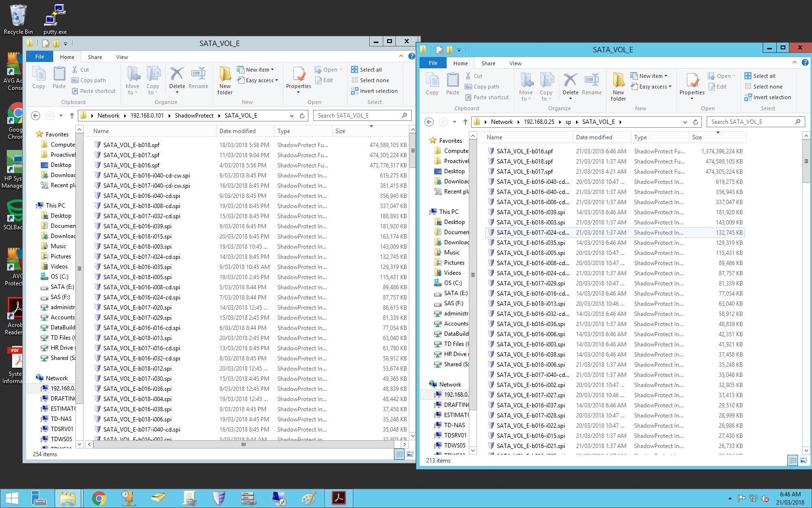
Task: Open View tab in left window
Action: tap(122, 57)
